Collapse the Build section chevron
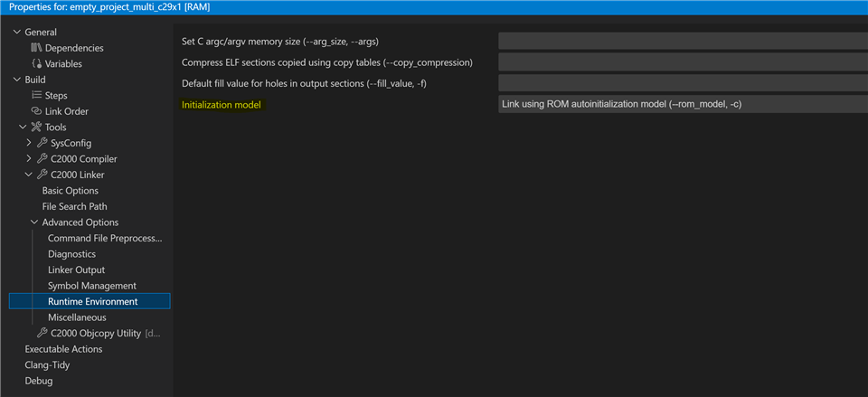The height and width of the screenshot is (397, 868). click(x=16, y=80)
